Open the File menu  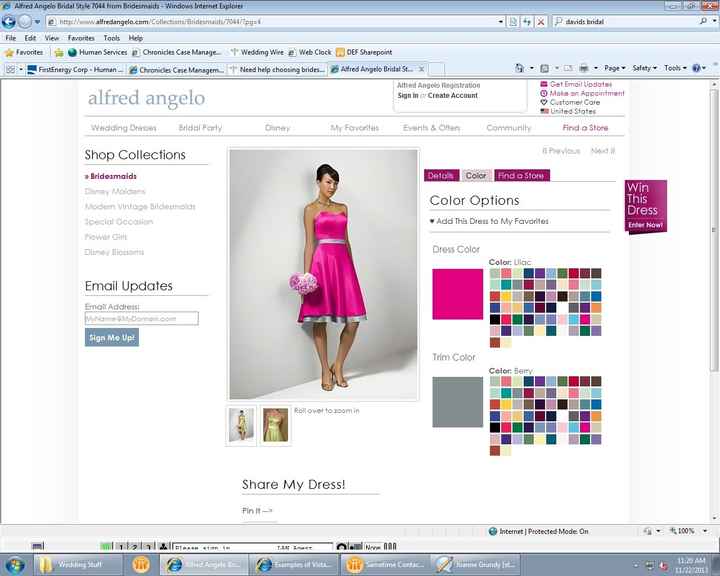point(11,38)
